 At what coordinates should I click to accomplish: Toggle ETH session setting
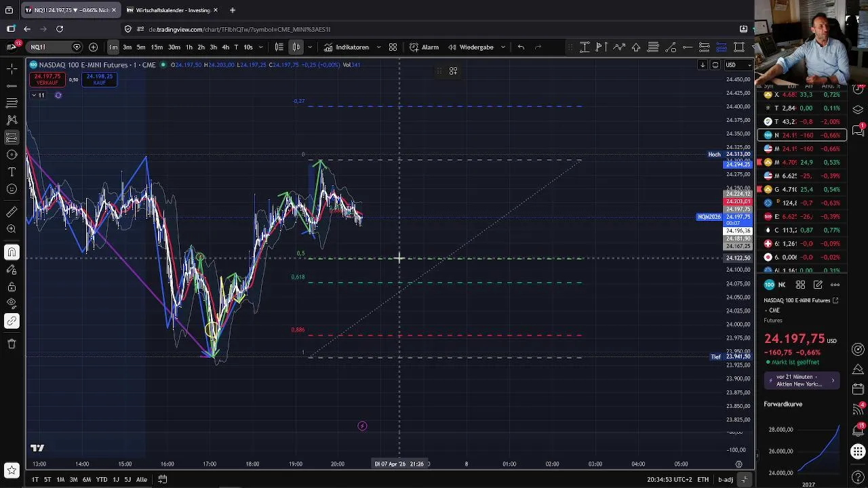703,479
